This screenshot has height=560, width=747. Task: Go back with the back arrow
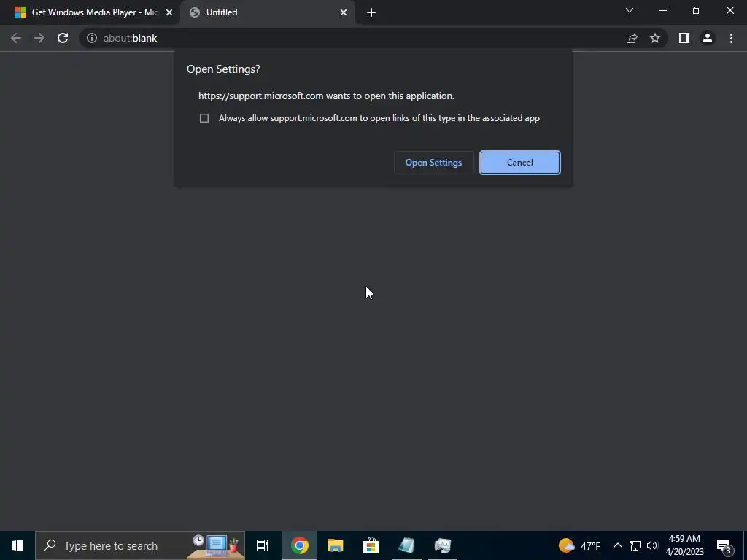[x=16, y=38]
